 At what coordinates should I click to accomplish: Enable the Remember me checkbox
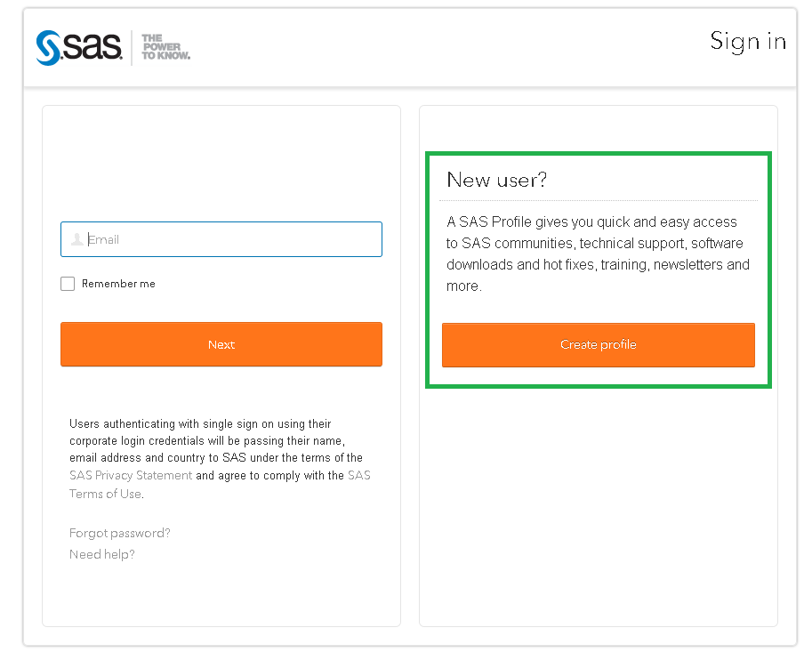[68, 284]
